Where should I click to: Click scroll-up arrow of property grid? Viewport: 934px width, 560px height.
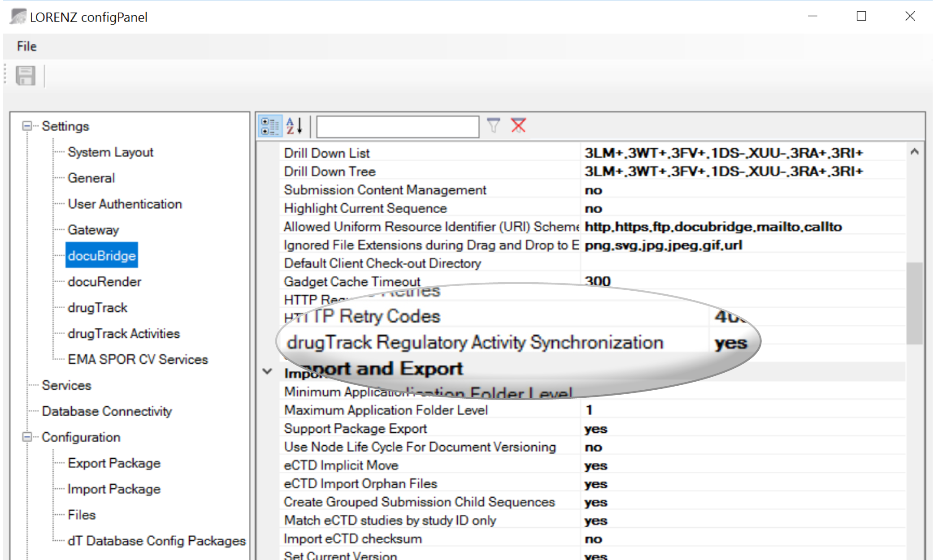(x=915, y=152)
